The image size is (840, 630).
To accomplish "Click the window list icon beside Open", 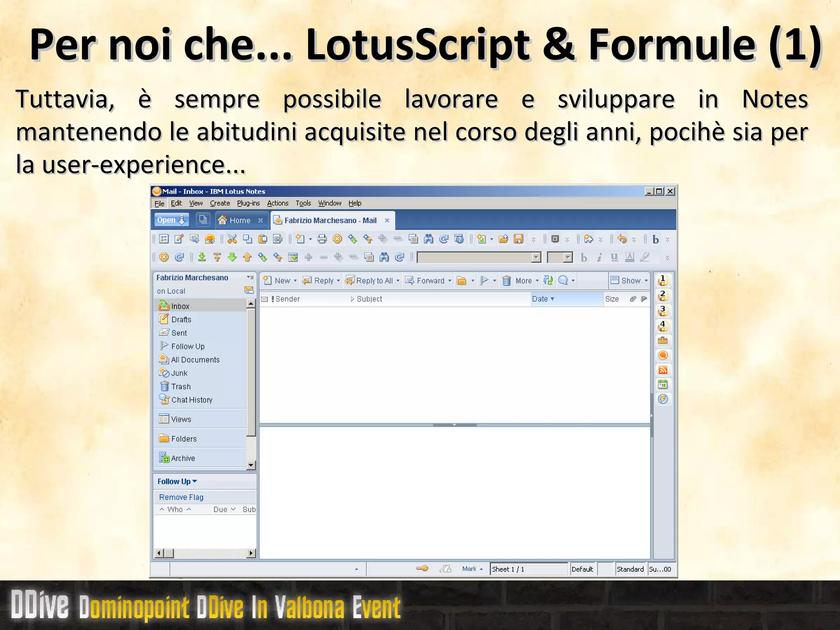I will tap(203, 220).
